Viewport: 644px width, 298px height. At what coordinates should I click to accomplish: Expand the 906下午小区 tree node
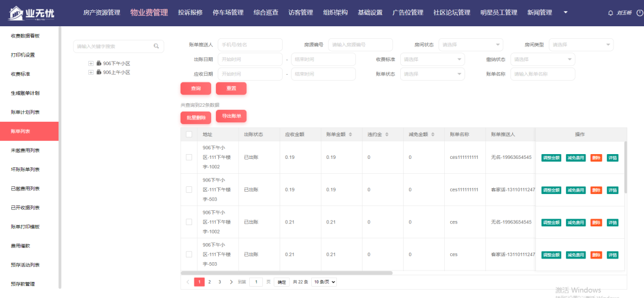click(91, 63)
